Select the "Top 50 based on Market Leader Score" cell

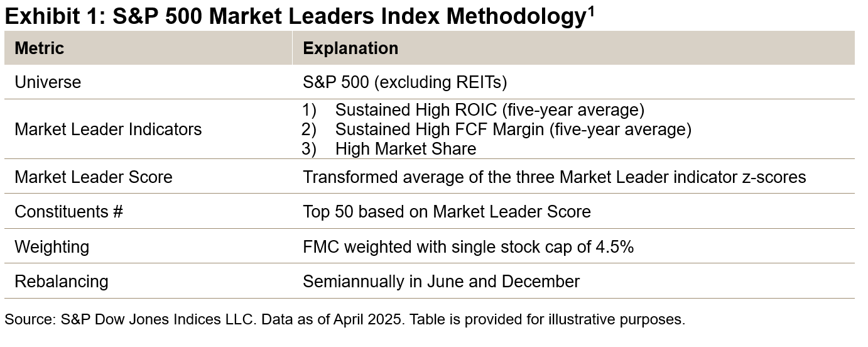[x=447, y=212]
